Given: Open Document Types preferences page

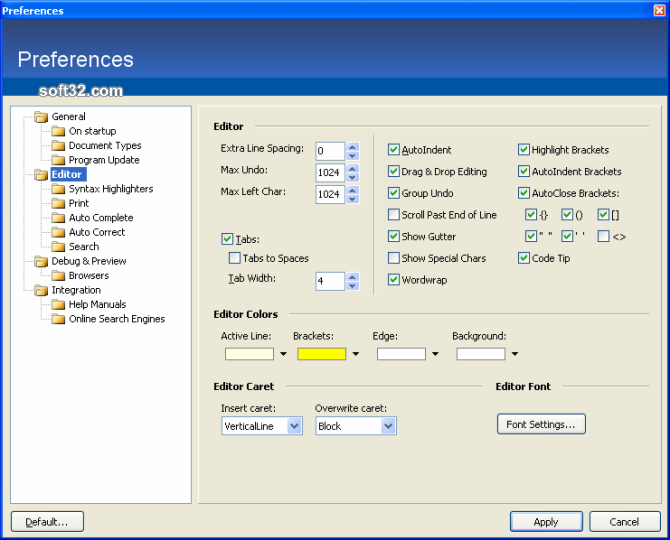Looking at the screenshot, I should tap(105, 146).
